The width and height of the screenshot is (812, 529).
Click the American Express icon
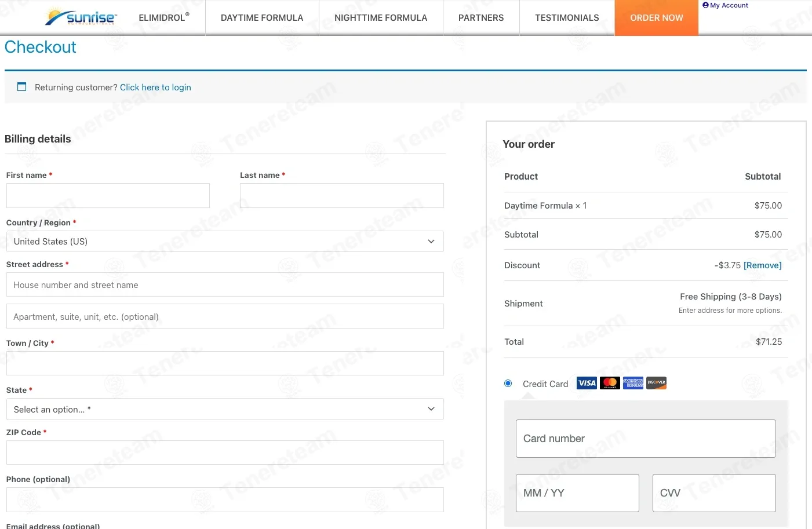pos(633,383)
